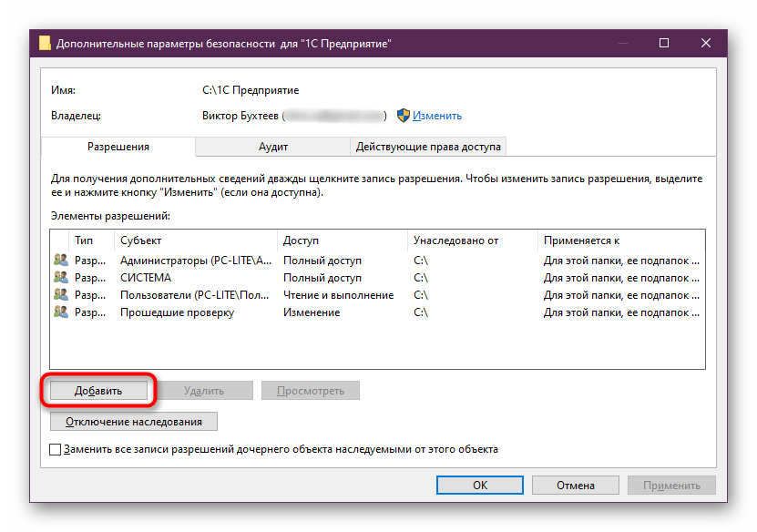757x532 pixels.
Task: Click Для этой папки cell in Администраторы row
Action: 621,261
